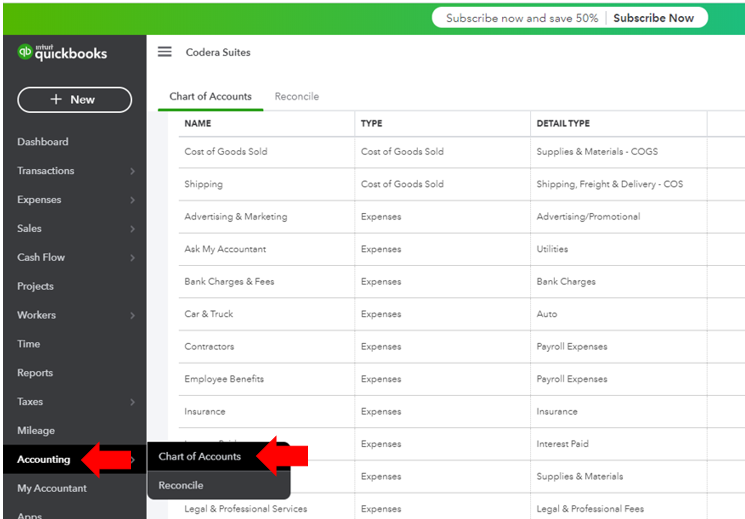
Task: Open the Expenses sidebar item
Action: tap(39, 200)
